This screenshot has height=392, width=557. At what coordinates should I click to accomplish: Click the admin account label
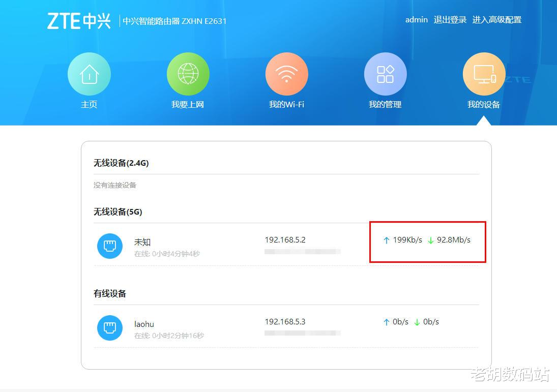[x=416, y=20]
